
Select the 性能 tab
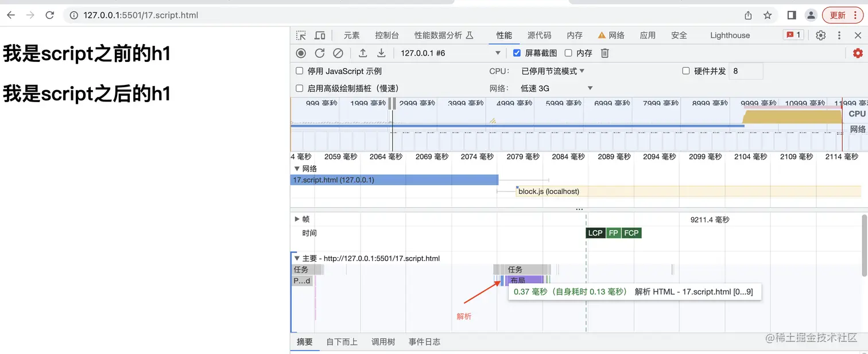pyautogui.click(x=504, y=35)
